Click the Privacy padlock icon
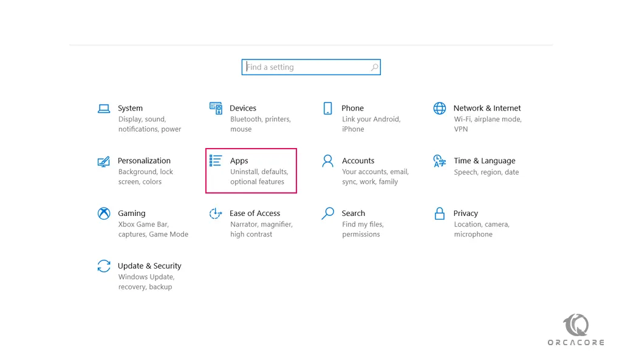 coord(440,214)
